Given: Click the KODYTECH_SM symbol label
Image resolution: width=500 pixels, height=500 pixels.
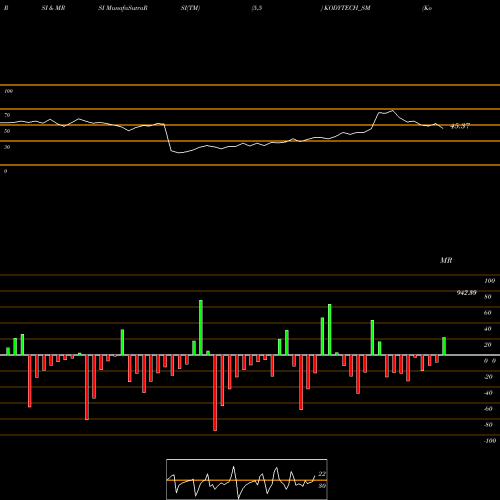Looking at the screenshot, I should [347, 8].
